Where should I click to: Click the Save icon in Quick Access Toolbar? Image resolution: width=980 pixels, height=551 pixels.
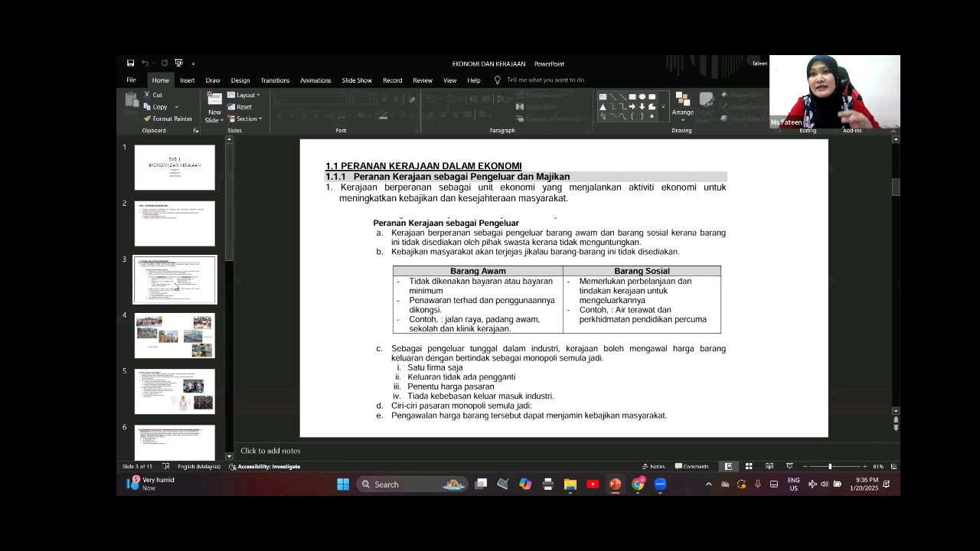click(x=130, y=64)
